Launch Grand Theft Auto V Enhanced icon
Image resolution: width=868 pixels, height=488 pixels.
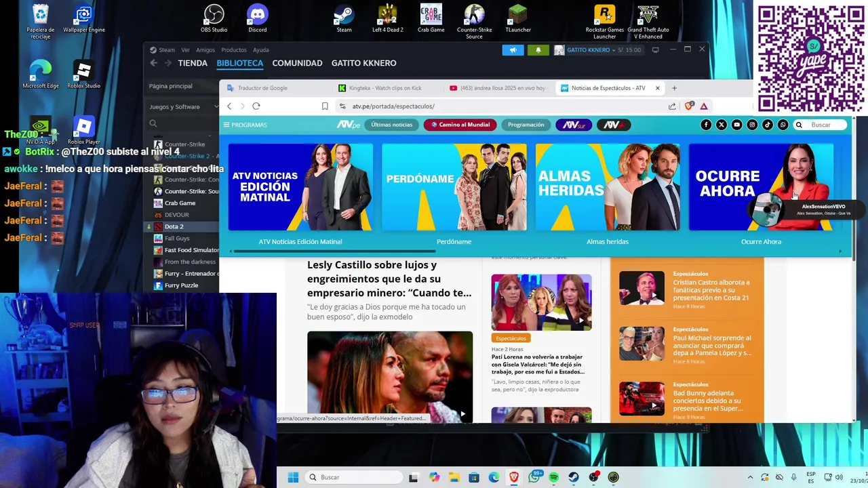(648, 21)
